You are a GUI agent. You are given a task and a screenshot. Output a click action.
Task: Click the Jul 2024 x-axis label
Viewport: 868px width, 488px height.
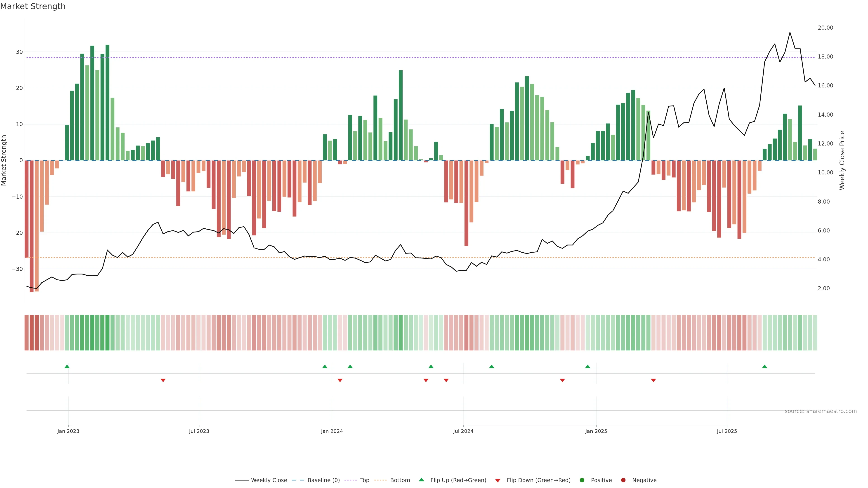tap(463, 431)
